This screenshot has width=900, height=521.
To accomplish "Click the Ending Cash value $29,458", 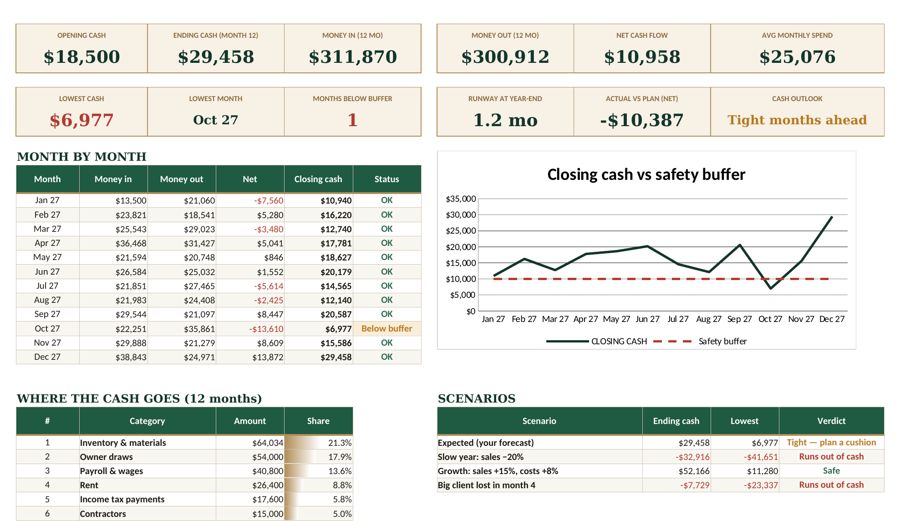I will pos(216,57).
